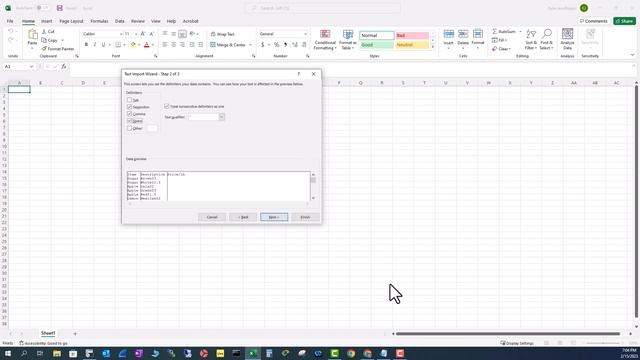Apply the red Font Color

(147, 44)
